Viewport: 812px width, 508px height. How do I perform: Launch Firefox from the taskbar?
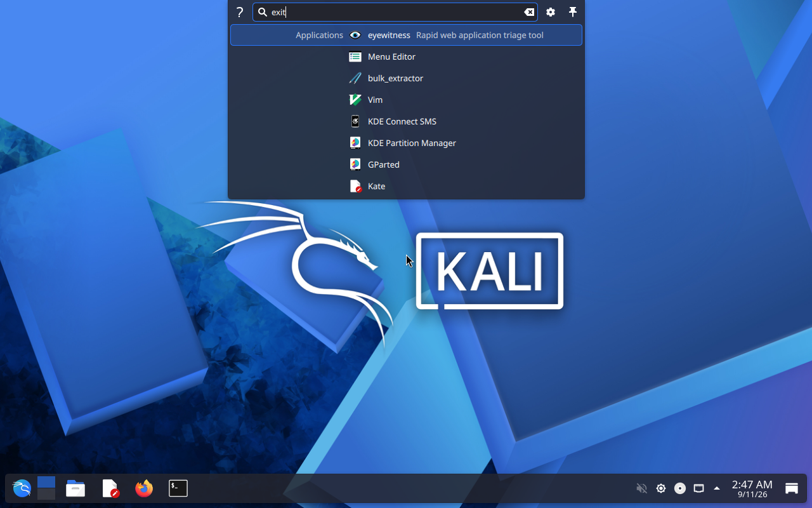pyautogui.click(x=144, y=488)
